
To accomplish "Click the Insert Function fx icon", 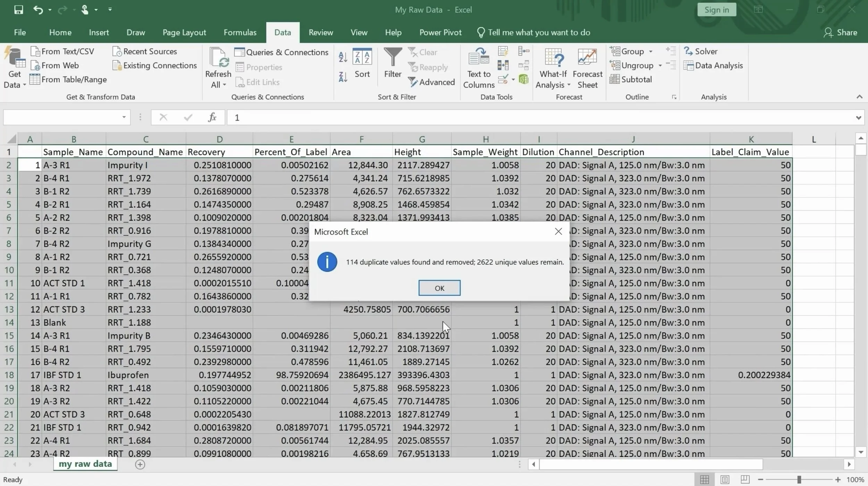I will point(212,117).
